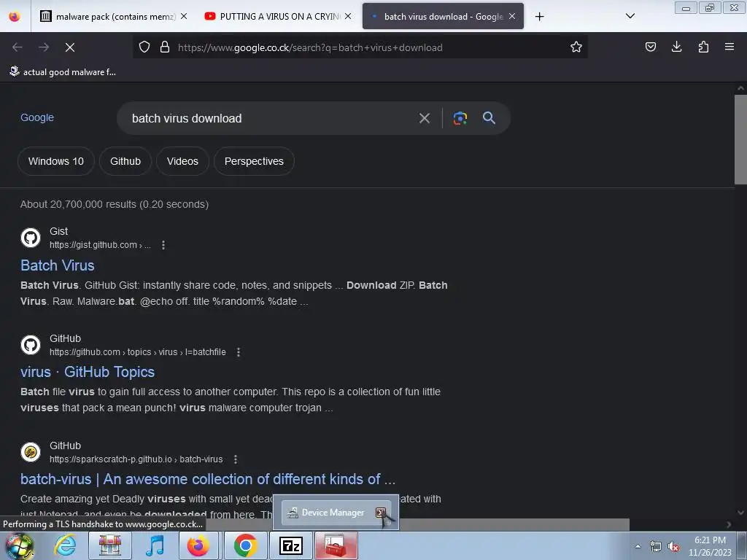This screenshot has width=747, height=560.
Task: Stop loading the page
Action: click(x=70, y=47)
